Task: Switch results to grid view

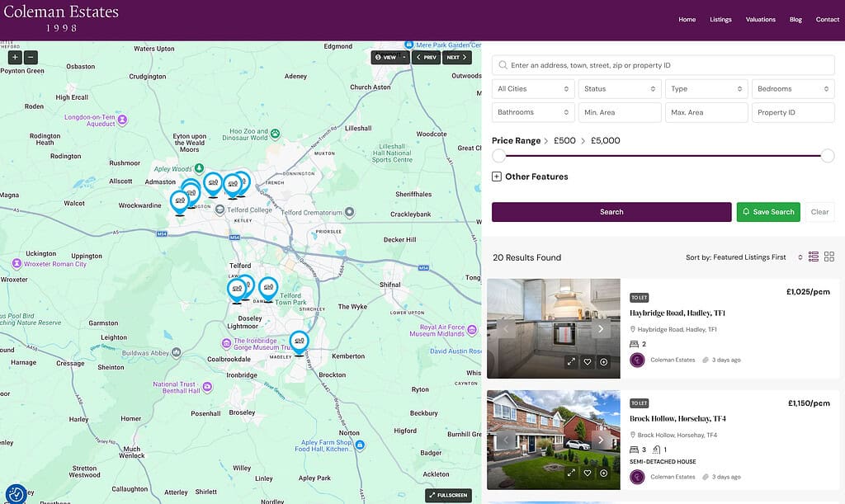Action: click(829, 257)
